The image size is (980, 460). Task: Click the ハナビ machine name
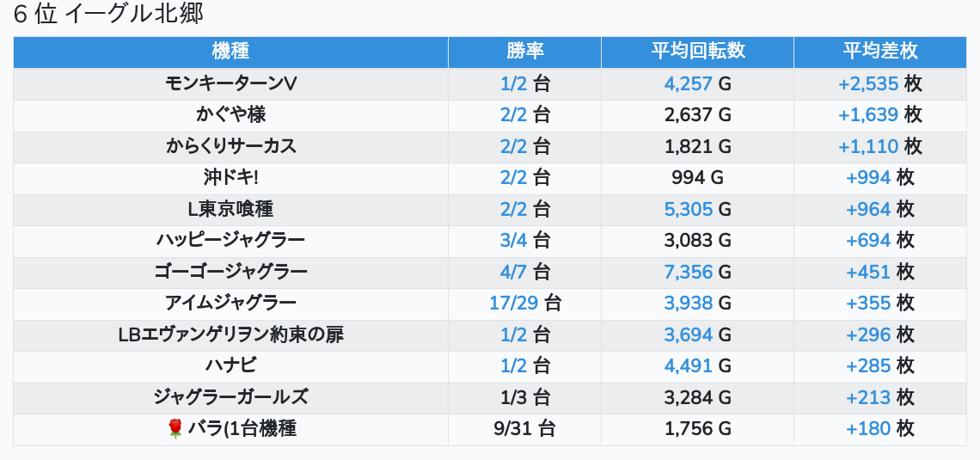[x=230, y=365]
